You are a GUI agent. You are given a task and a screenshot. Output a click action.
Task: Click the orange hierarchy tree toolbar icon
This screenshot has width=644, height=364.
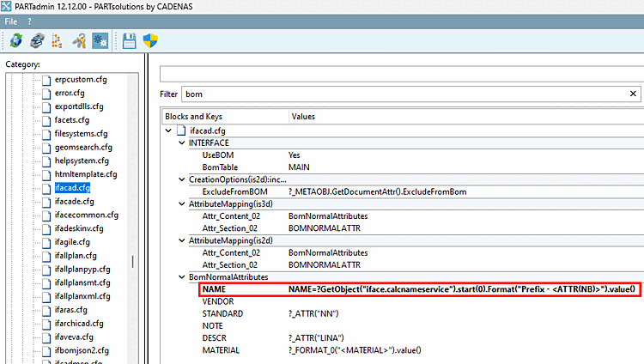57,40
